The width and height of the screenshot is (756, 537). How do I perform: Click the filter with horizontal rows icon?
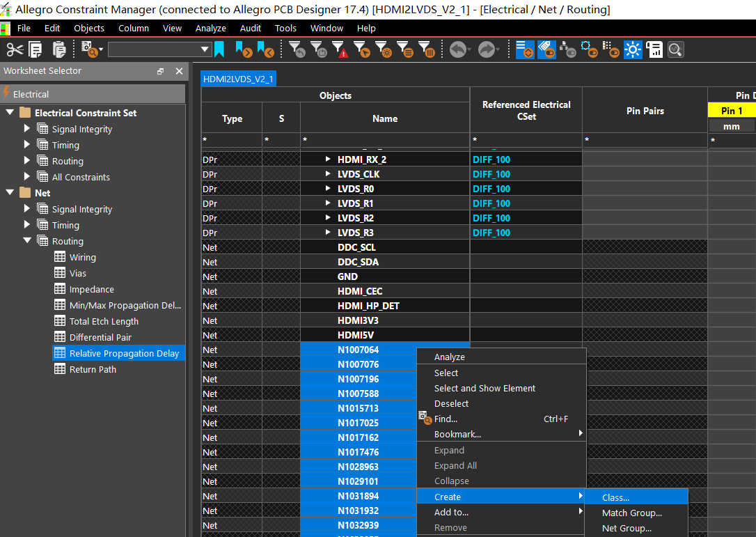405,49
